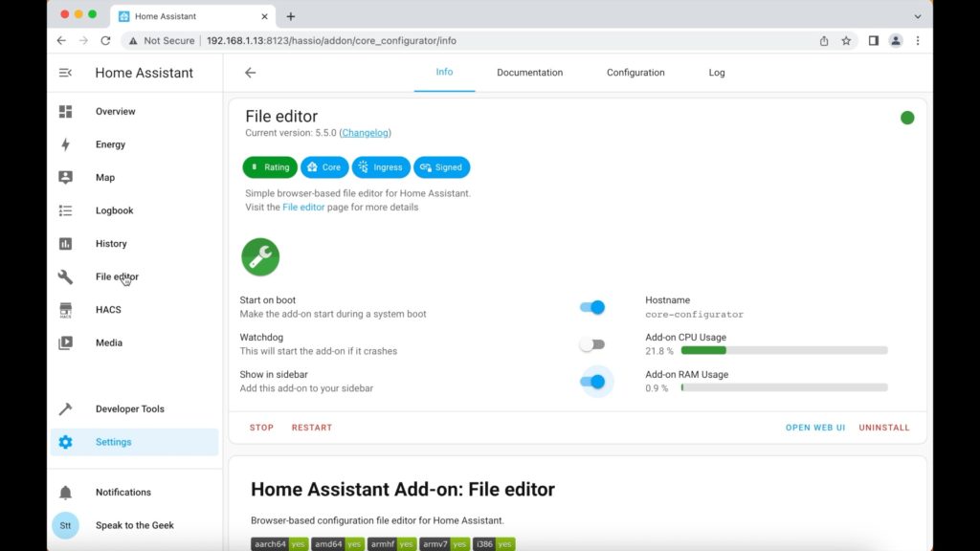The width and height of the screenshot is (980, 551).
Task: Click the Stt user avatar
Action: (66, 525)
